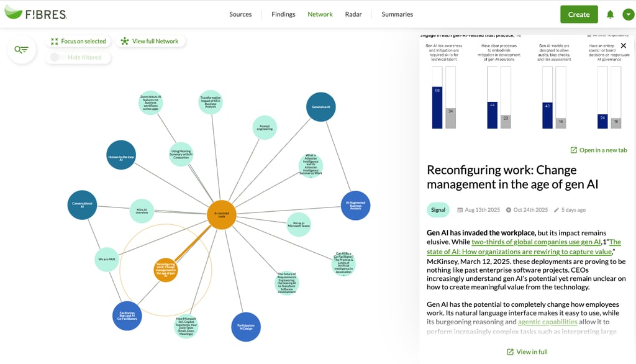Open notifications bell

610,15
